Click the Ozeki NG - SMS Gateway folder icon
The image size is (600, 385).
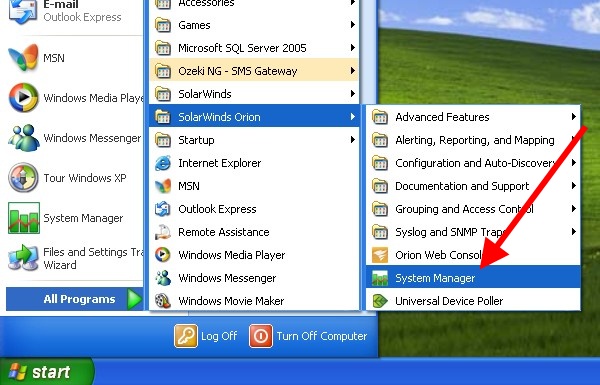pos(163,71)
